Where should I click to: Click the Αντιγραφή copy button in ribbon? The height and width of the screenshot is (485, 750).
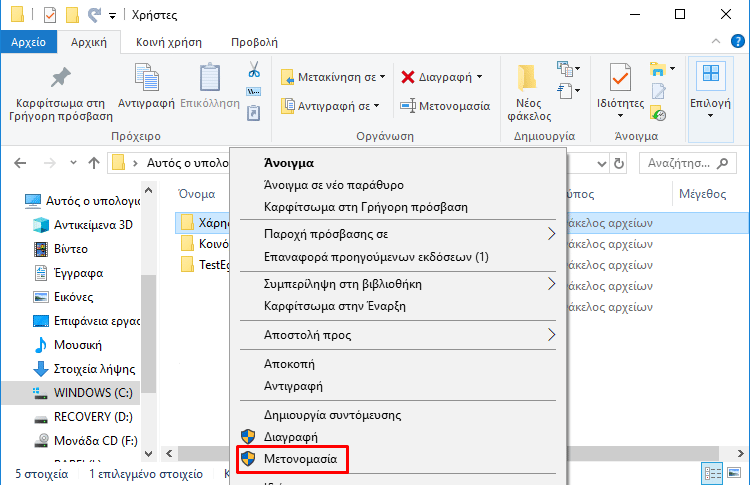[x=146, y=86]
